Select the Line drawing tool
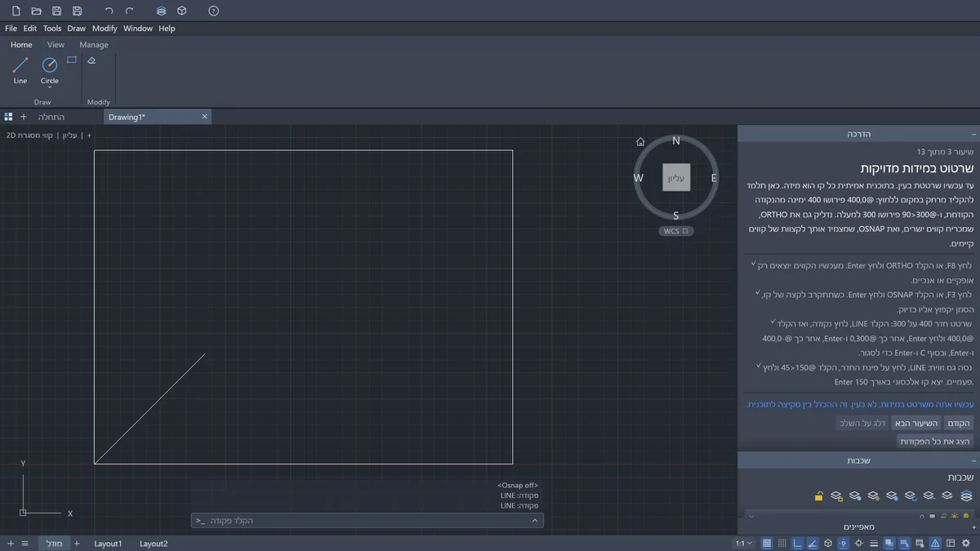The height and width of the screenshot is (551, 980). point(20,70)
